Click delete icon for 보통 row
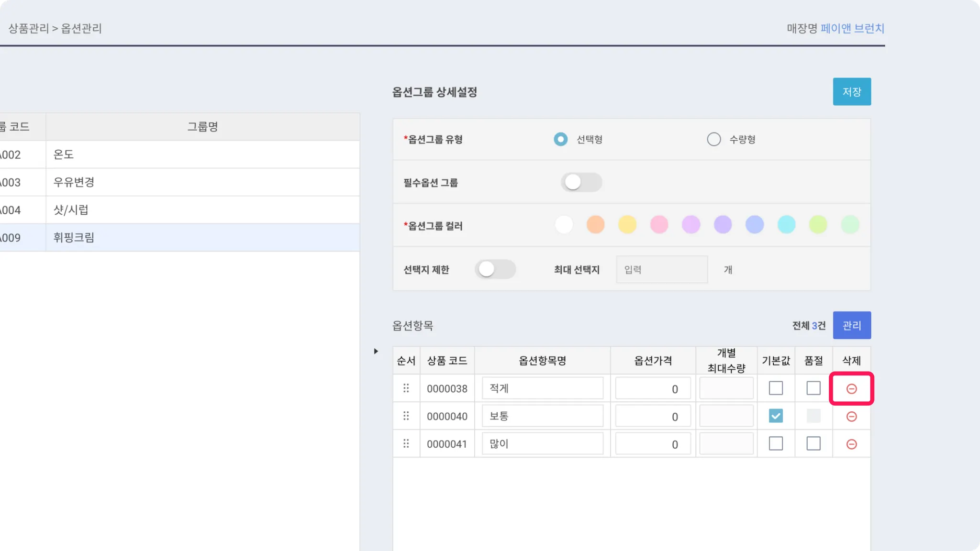This screenshot has width=980, height=551. point(851,417)
